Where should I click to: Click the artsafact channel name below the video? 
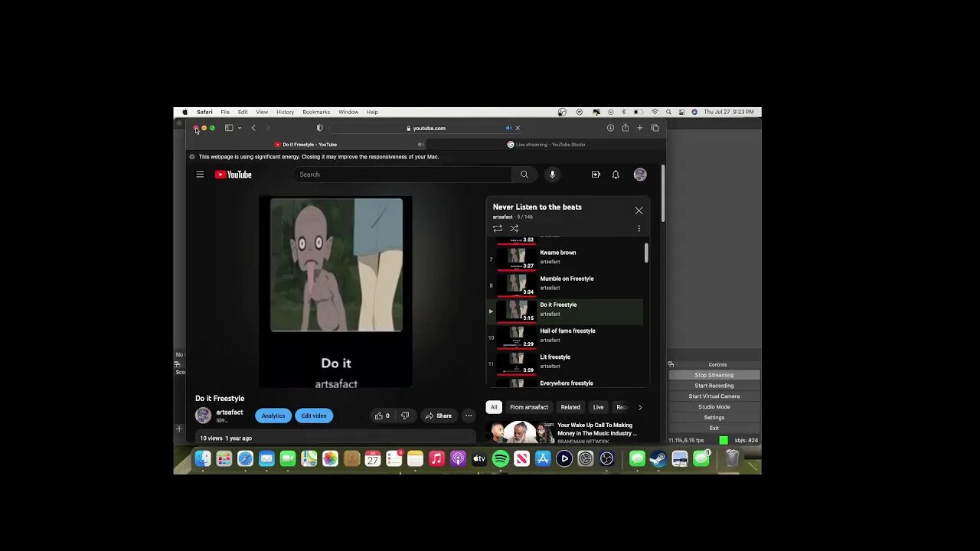pos(230,412)
